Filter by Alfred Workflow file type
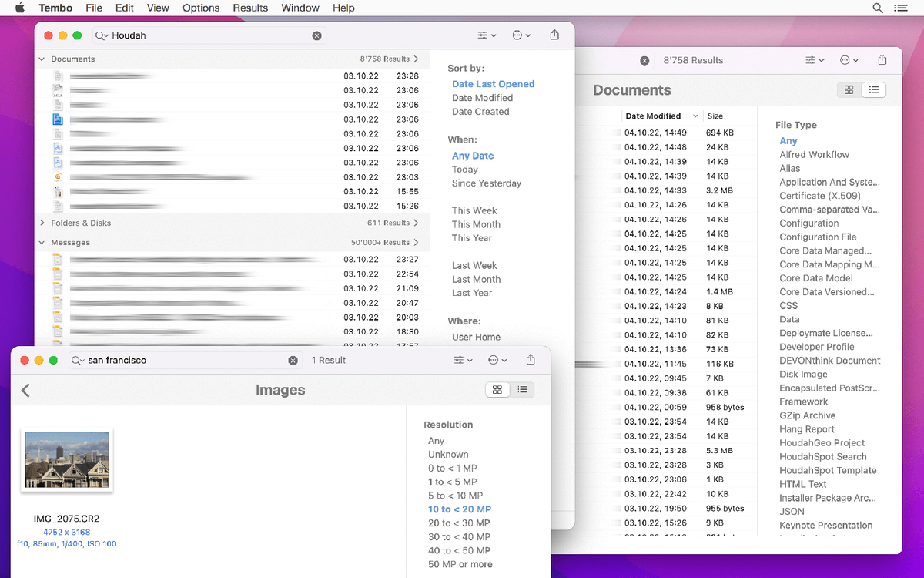Screen dimensions: 924x578 814,155
